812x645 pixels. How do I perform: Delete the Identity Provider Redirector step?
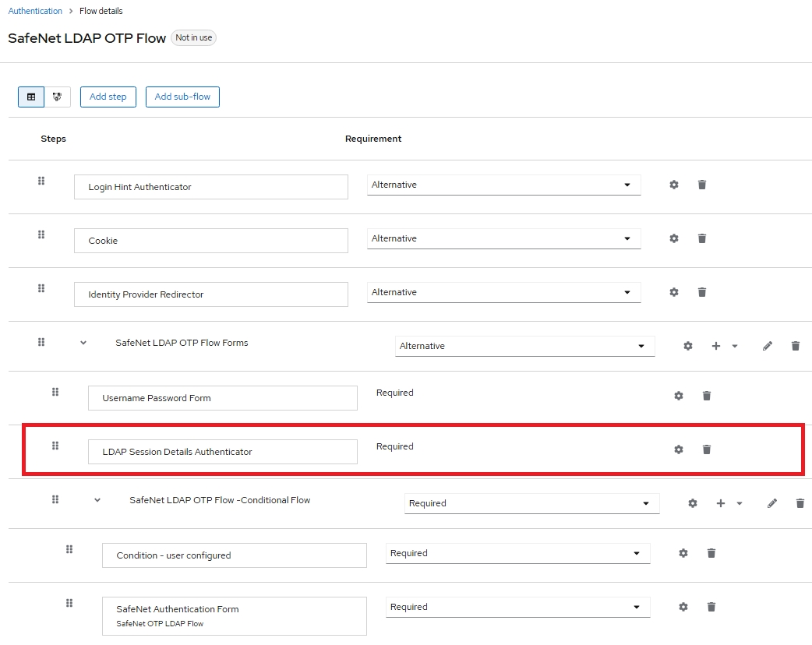pos(702,292)
